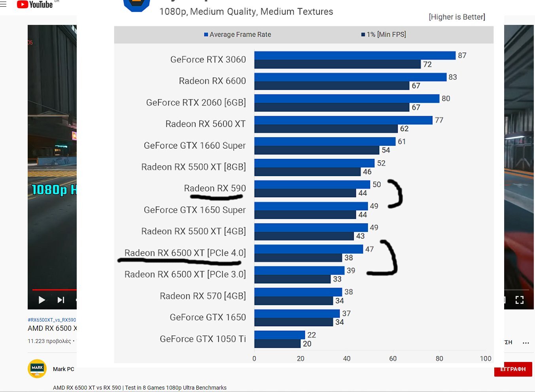Enter fullscreen mode in the player
The image size is (535, 392).
[x=520, y=300]
